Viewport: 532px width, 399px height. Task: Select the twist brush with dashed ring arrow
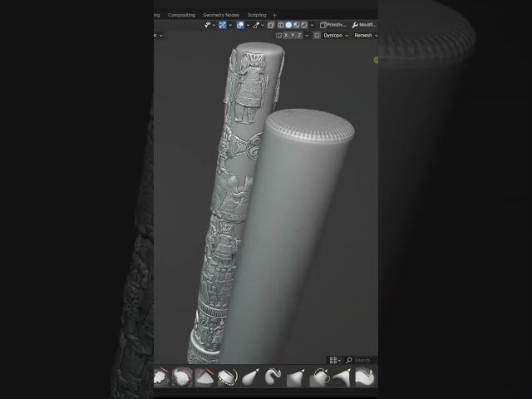[228, 377]
